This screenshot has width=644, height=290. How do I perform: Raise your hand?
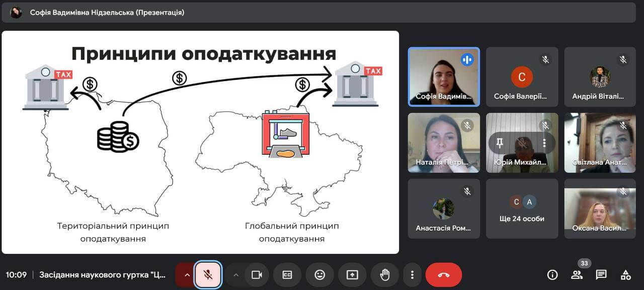385,275
